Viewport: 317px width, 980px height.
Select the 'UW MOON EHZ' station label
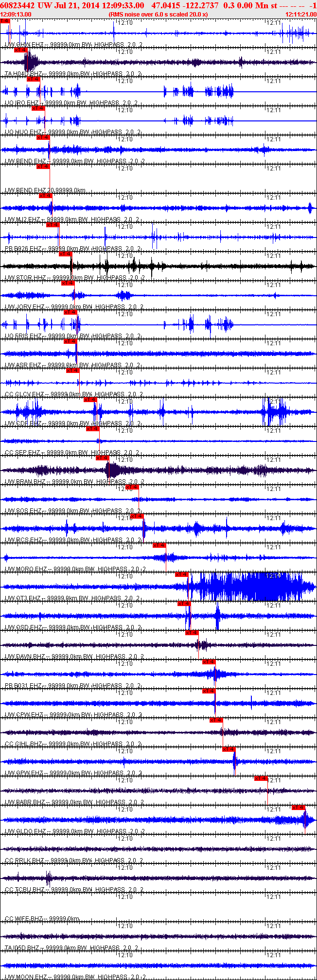[75, 977]
